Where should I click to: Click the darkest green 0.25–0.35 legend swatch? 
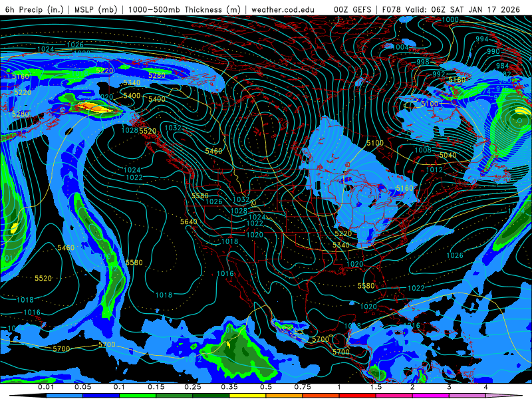point(211,396)
